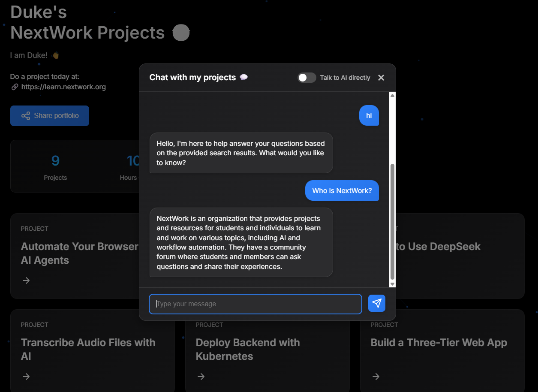Open the learn.nextwork.org link

point(63,87)
